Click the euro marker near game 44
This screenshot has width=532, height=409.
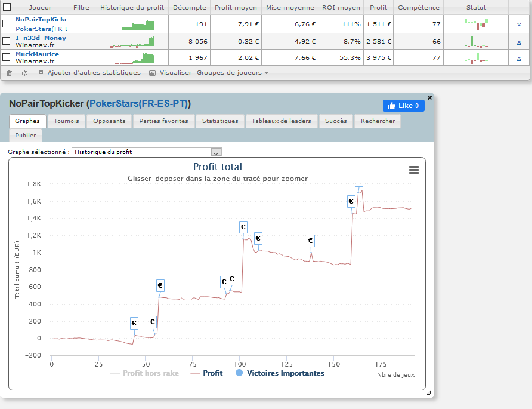coord(134,323)
